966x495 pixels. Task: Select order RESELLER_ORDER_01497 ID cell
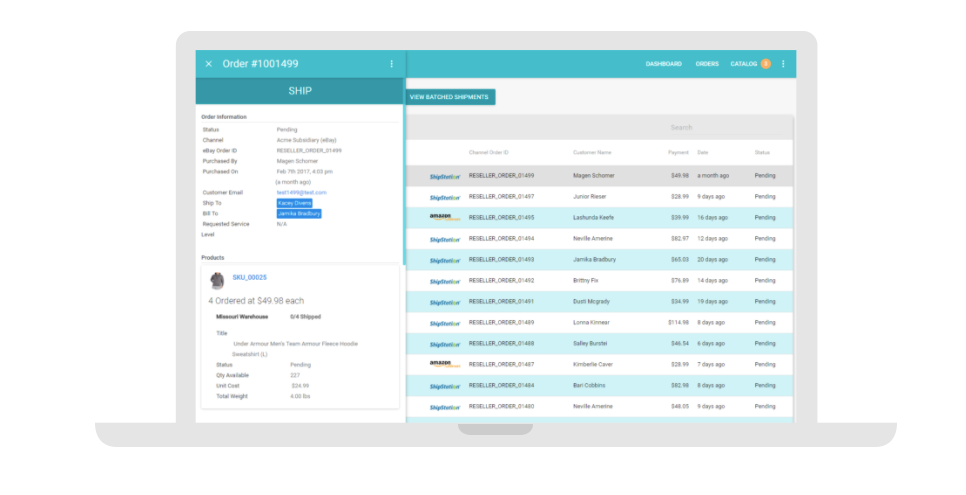pyautogui.click(x=501, y=197)
